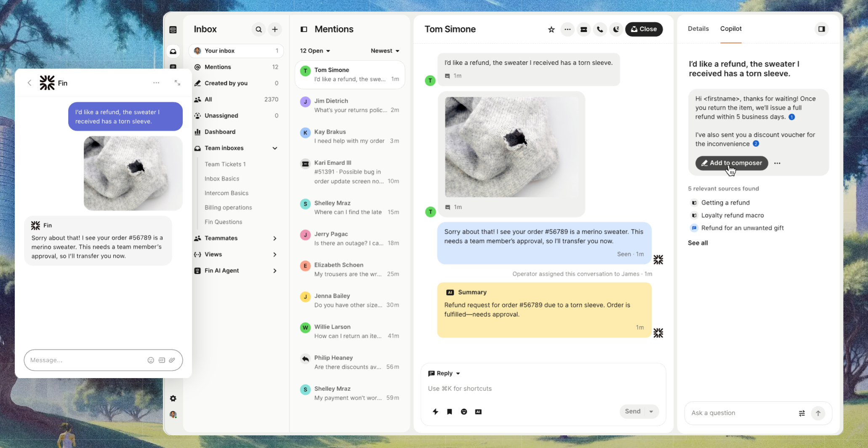Star the Tom Simone conversation
This screenshot has height=448, width=868.
[551, 29]
